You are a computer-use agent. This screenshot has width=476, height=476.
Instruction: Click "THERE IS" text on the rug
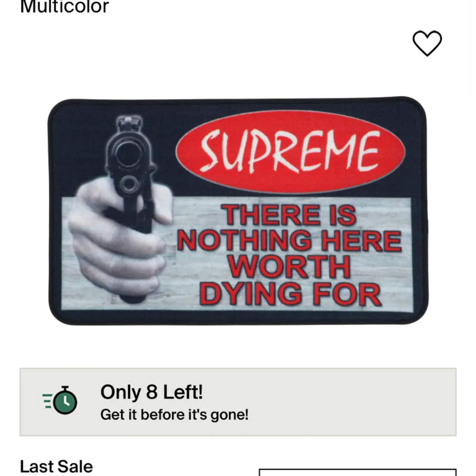pos(289,215)
